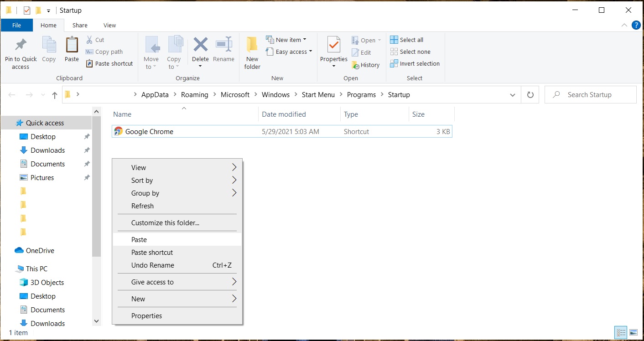This screenshot has width=644, height=341.
Task: Click Invert selection in ribbon
Action: pyautogui.click(x=415, y=63)
